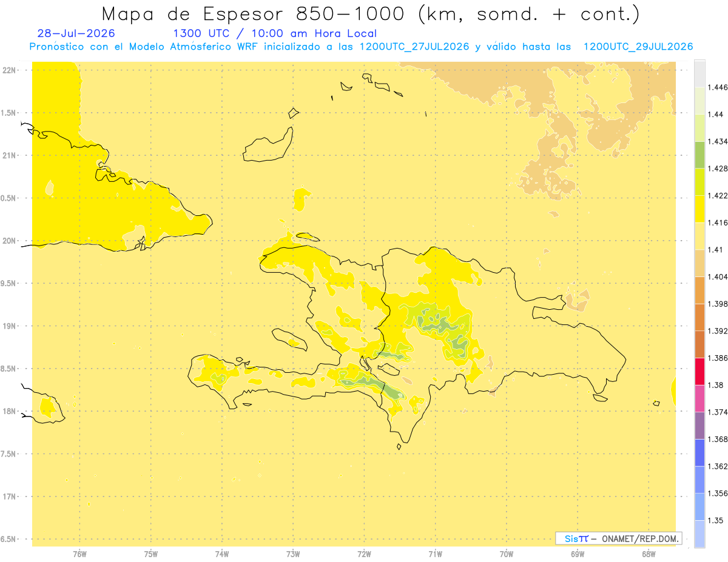
Task: Click the "1.434" legend value
Action: 717,141
